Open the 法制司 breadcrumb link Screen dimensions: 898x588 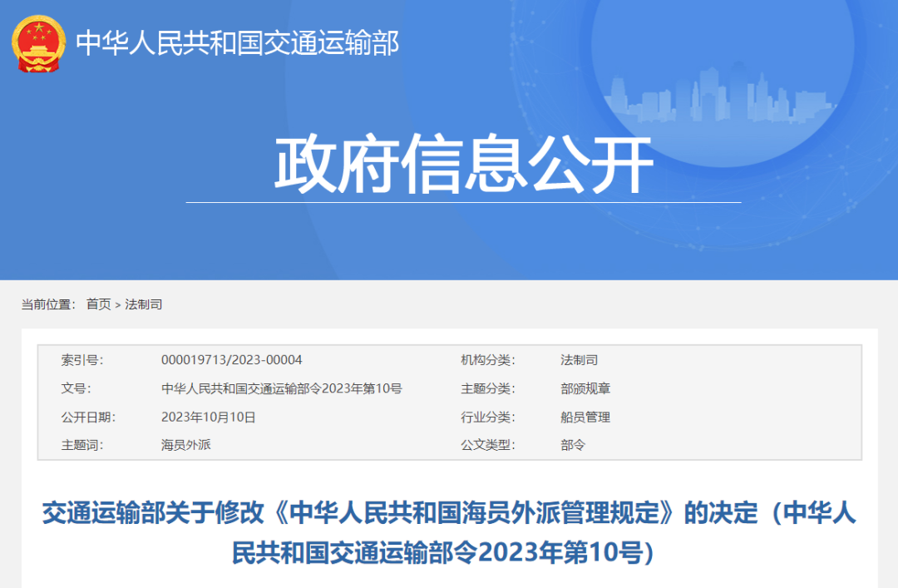click(146, 304)
